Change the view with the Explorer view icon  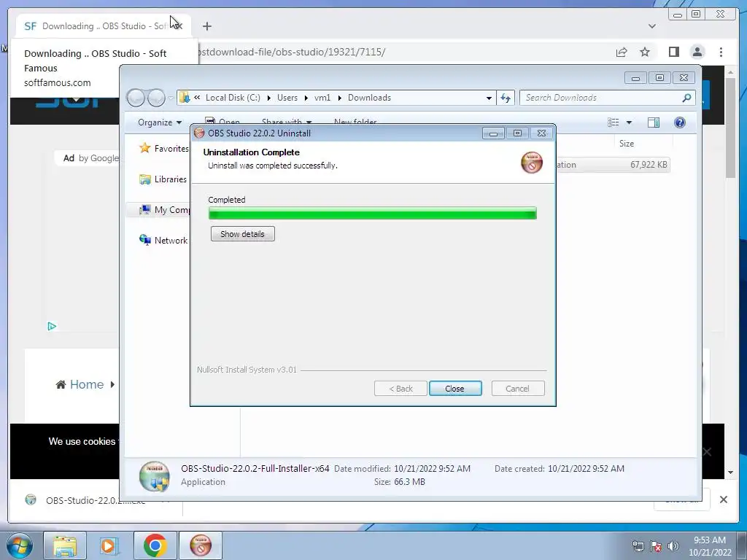613,122
